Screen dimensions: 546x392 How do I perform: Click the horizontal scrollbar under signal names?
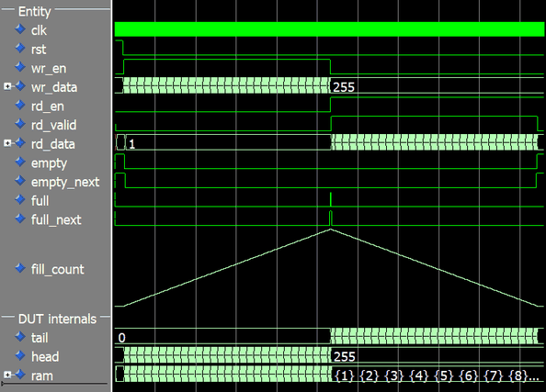click(x=55, y=384)
